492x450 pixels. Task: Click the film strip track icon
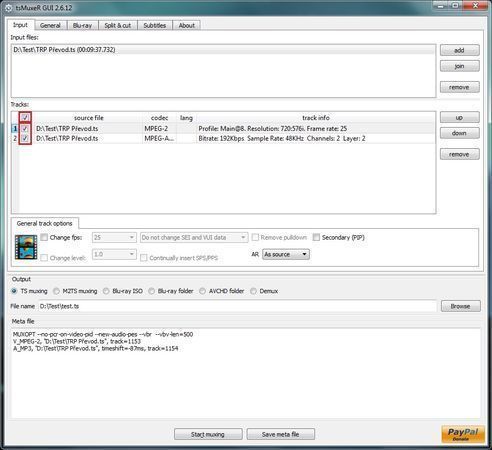point(26,247)
